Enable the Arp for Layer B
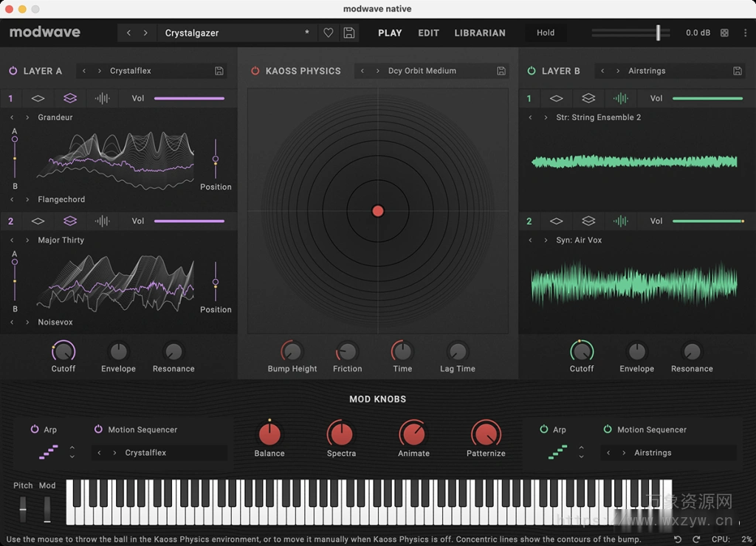 coord(543,429)
